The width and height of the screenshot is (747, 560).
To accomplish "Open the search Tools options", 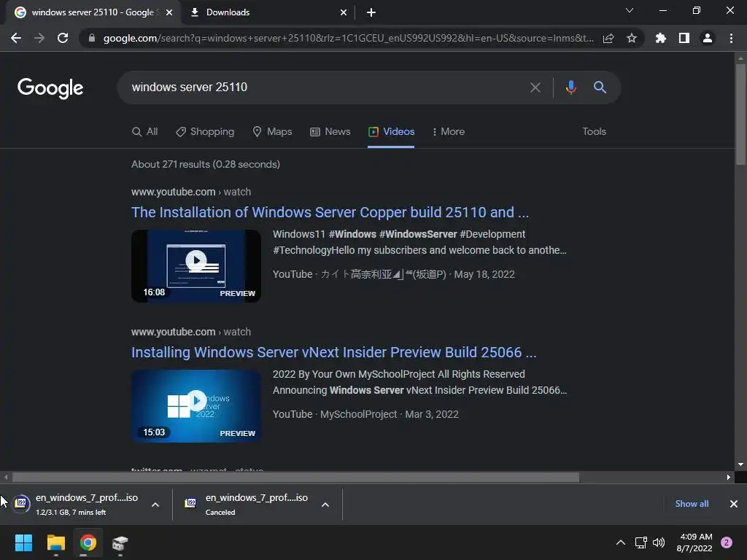I will [x=594, y=132].
